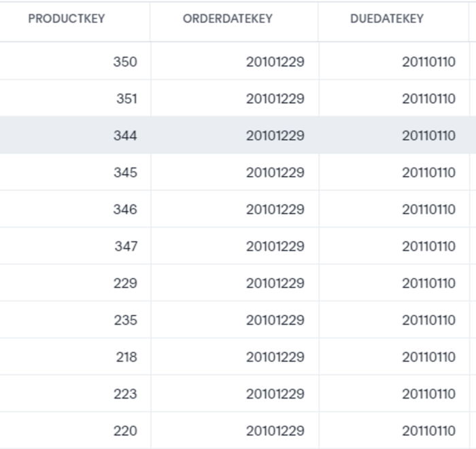The width and height of the screenshot is (476, 449).
Task: Select the cell containing product key 347
Action: (x=126, y=246)
